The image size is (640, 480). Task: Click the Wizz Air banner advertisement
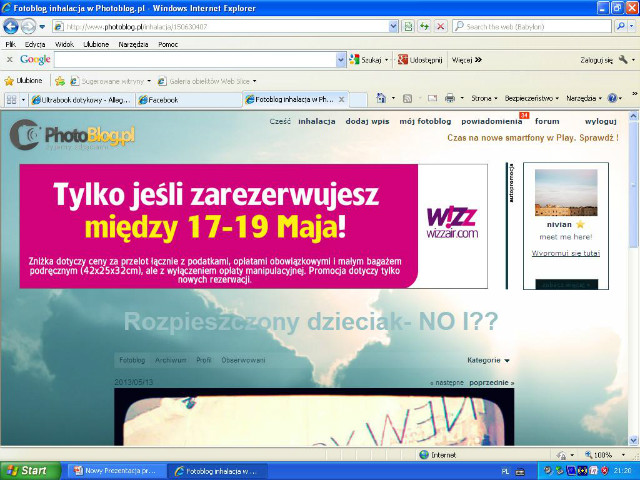(x=253, y=226)
